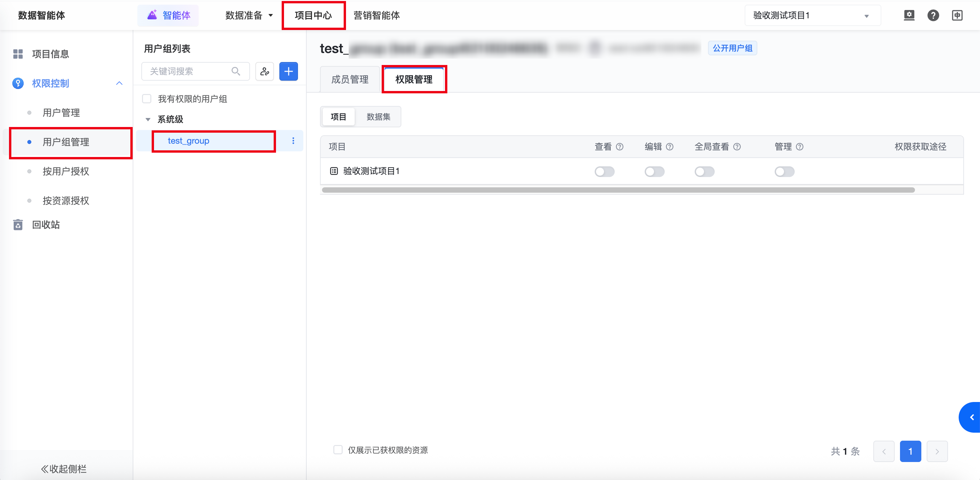Viewport: 980px width, 480px height.
Task: Click the blue add user group plus button
Action: (x=288, y=71)
